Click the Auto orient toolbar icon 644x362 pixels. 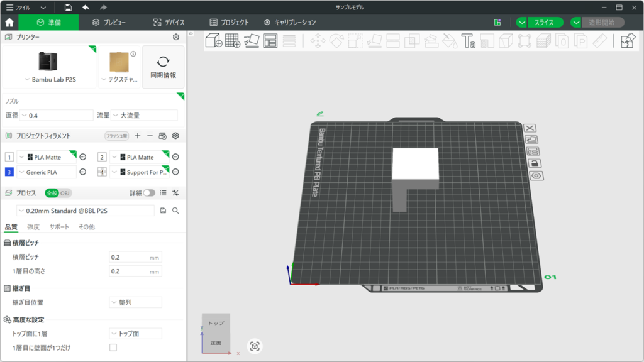pyautogui.click(x=252, y=41)
